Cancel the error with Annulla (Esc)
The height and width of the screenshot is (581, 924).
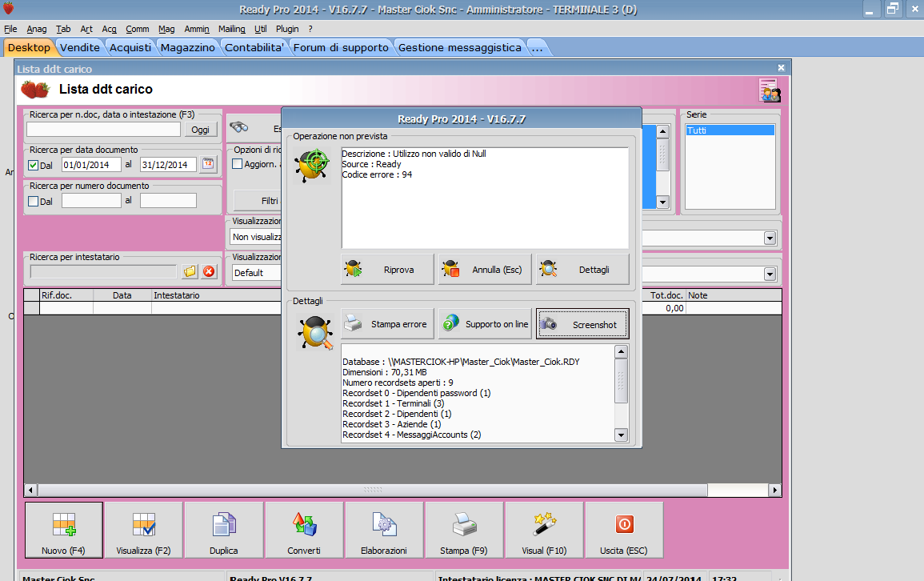[x=485, y=269]
